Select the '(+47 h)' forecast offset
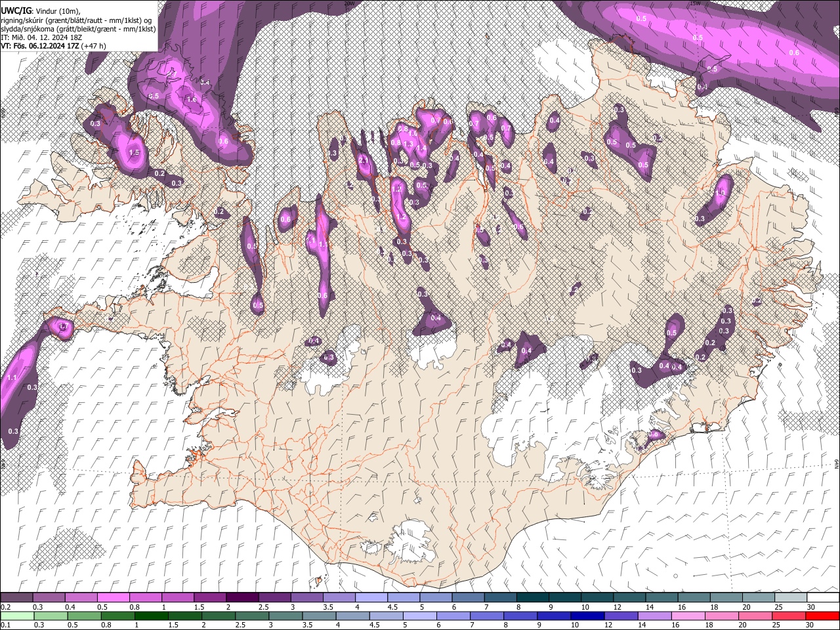 pos(93,46)
